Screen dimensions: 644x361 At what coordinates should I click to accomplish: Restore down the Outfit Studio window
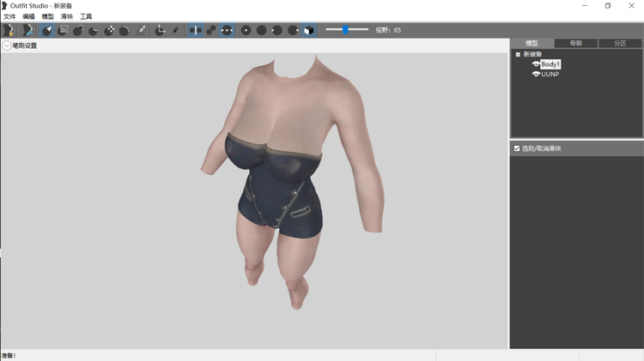click(x=608, y=6)
